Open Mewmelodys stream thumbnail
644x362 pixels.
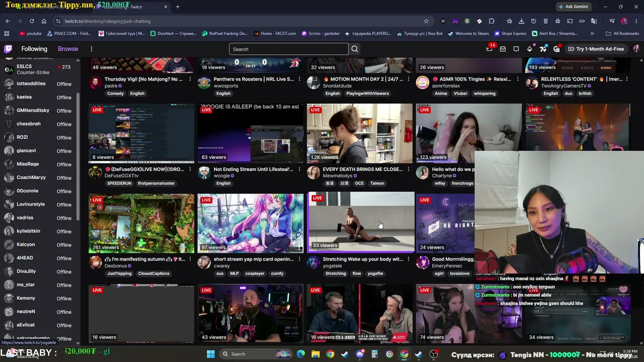click(x=360, y=133)
